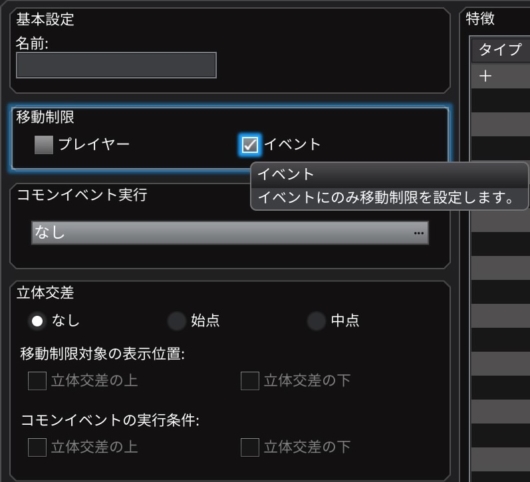Click the コモンイベントの実行条件 label

[110, 420]
